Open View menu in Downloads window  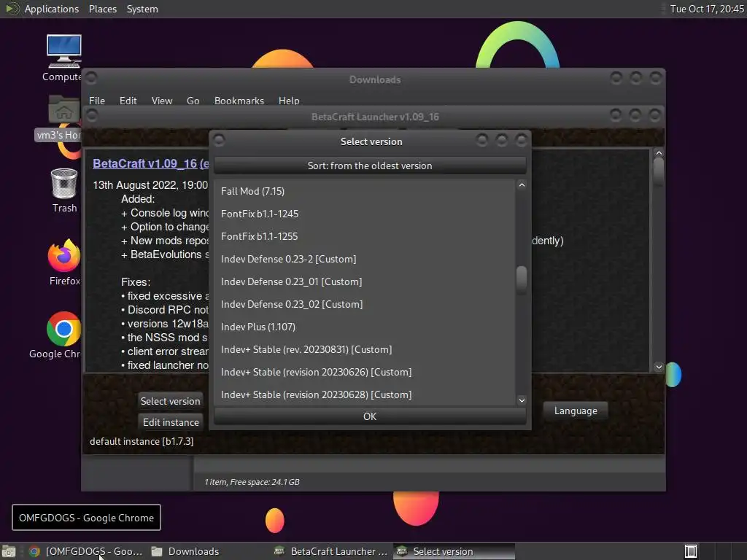point(161,101)
